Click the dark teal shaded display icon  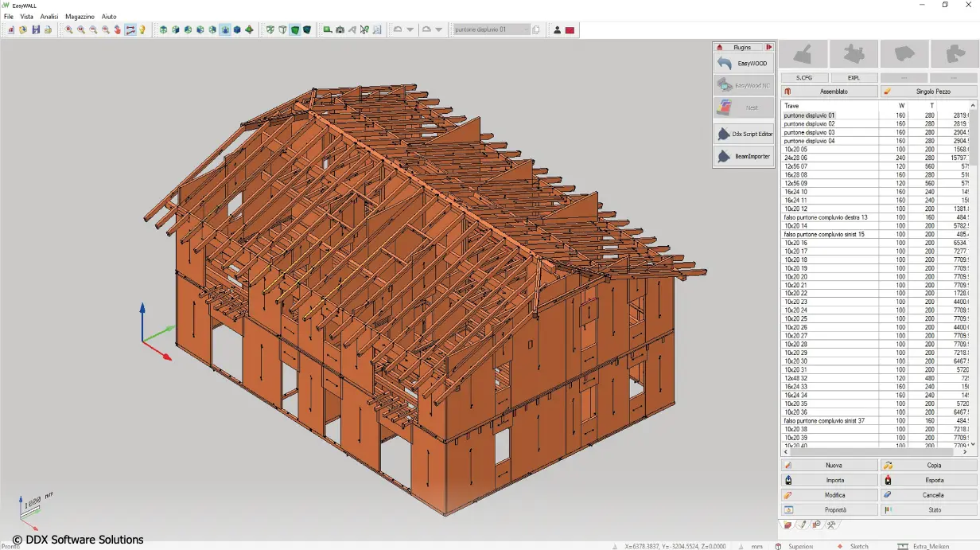click(x=307, y=29)
